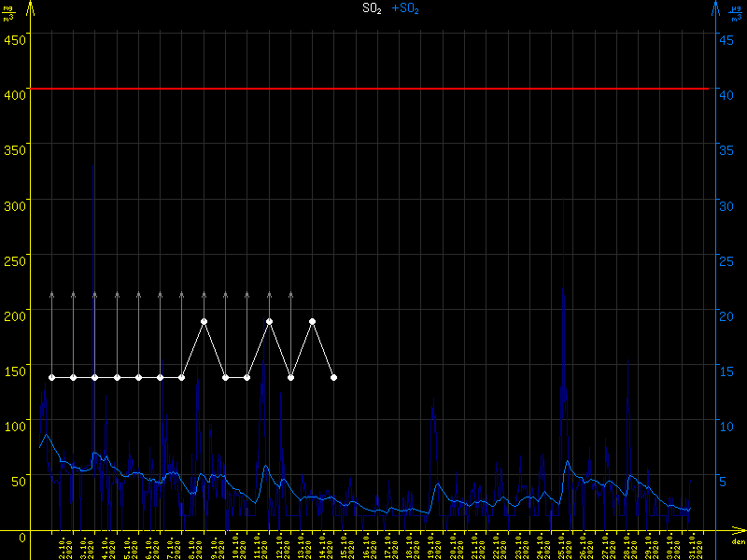
Task: Select the first white data marker on the left
Action: pyautogui.click(x=51, y=377)
